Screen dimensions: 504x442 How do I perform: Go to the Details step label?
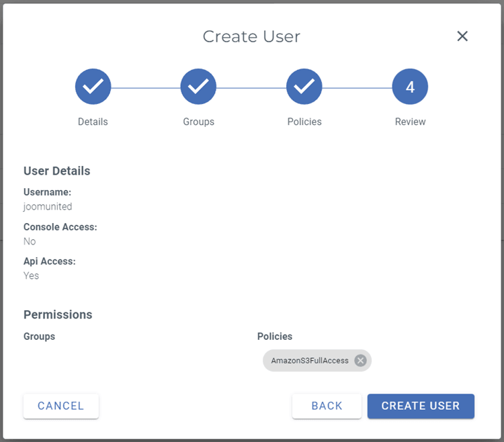(93, 122)
